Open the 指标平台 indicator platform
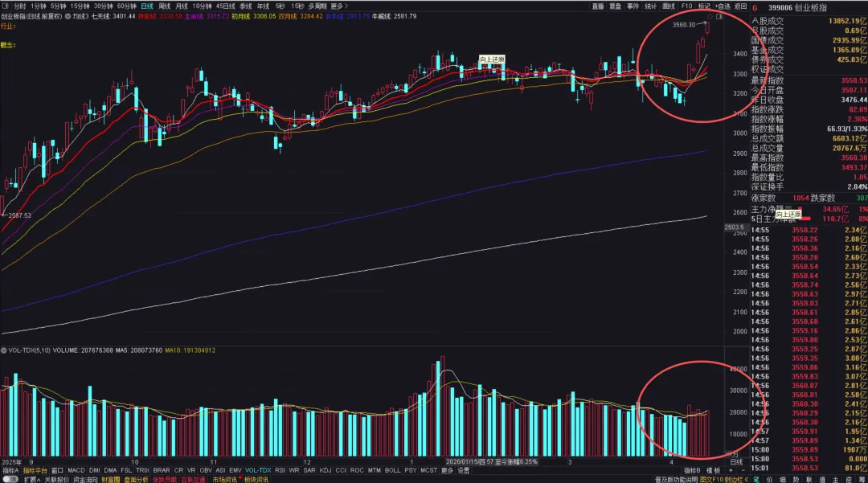868x483 pixels. pyautogui.click(x=35, y=470)
